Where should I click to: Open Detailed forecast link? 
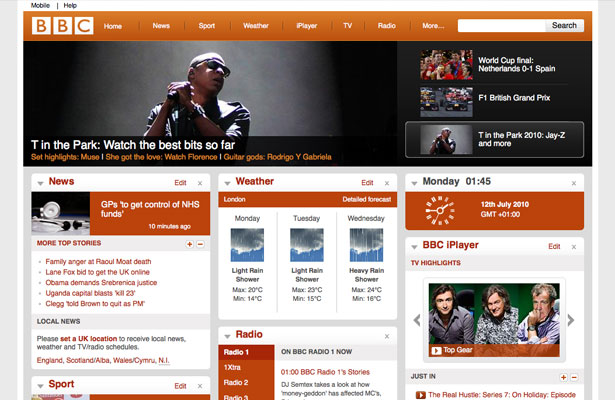[x=366, y=199]
